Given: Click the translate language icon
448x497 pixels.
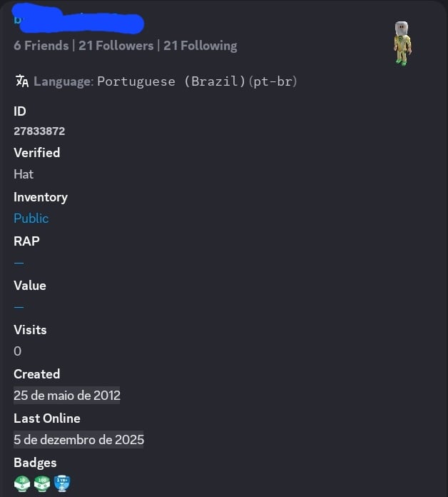Looking at the screenshot, I should point(22,81).
